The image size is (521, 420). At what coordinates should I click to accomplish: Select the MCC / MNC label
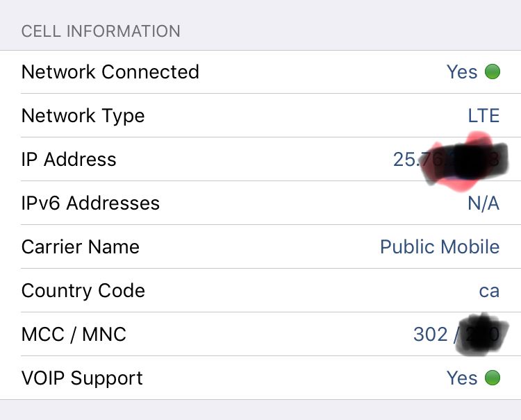[x=74, y=335]
